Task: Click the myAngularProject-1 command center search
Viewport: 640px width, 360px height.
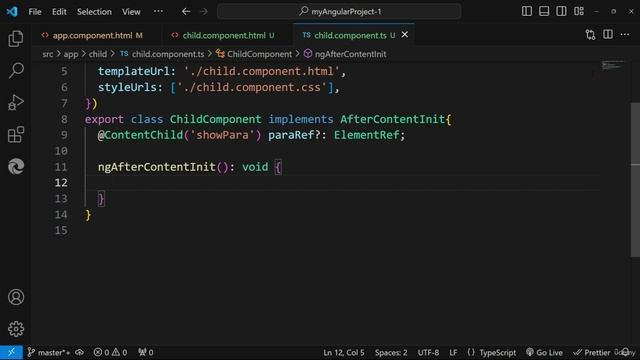Action: pos(340,11)
